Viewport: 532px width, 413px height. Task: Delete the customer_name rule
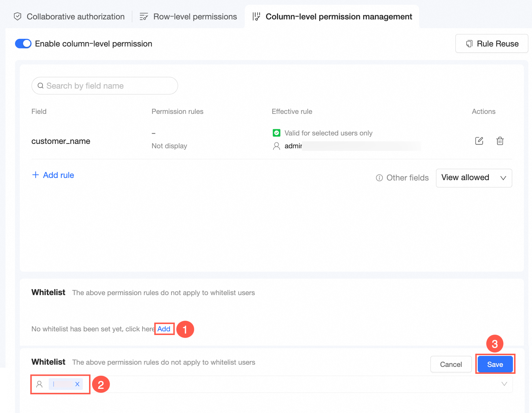click(x=500, y=141)
